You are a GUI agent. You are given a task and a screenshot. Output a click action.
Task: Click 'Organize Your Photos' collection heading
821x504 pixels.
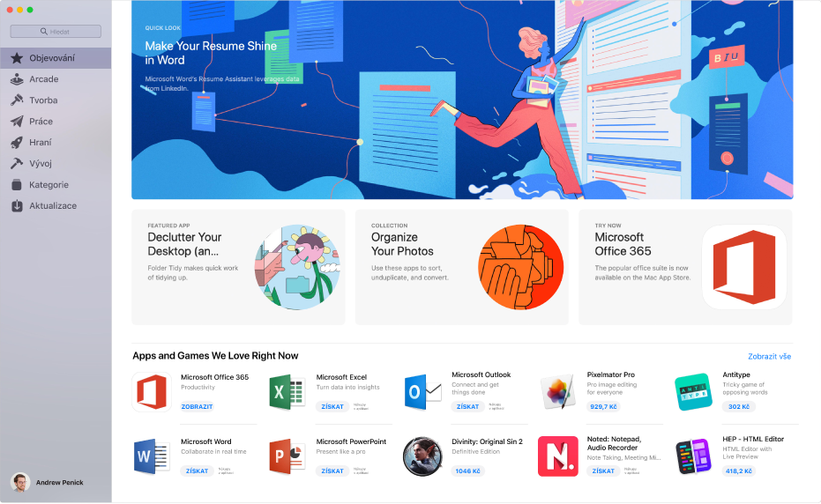pos(402,244)
